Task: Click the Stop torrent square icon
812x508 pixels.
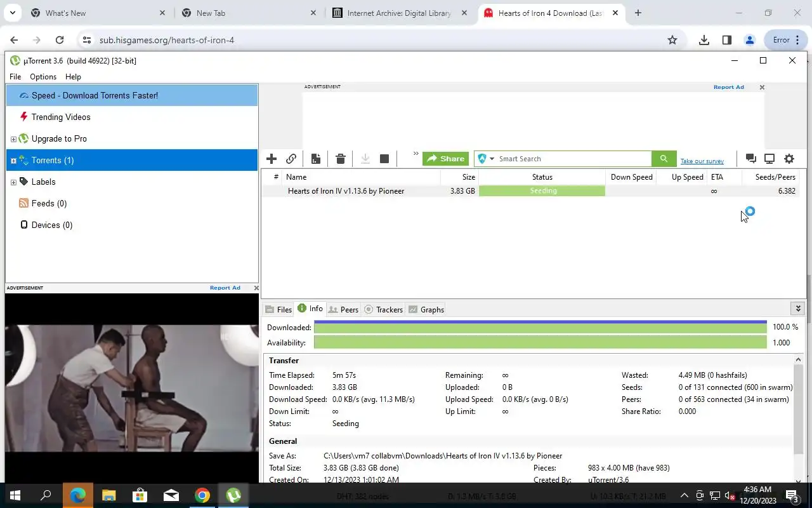Action: coord(384,159)
